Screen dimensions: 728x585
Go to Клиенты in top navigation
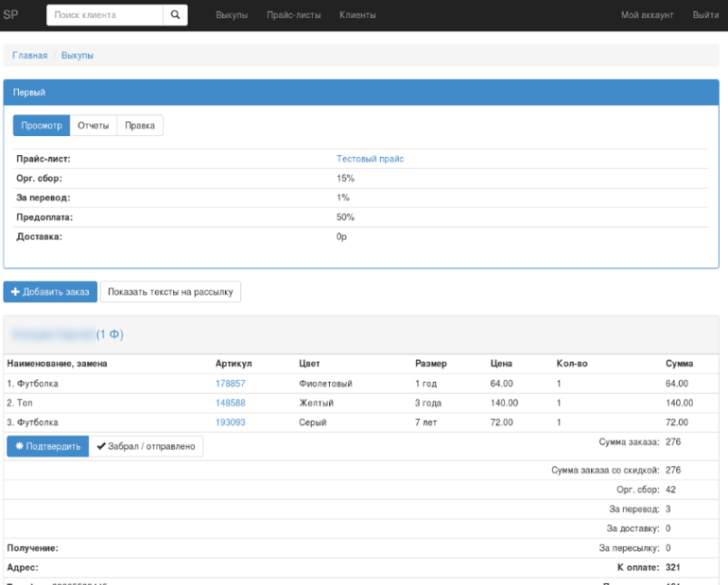(x=356, y=15)
